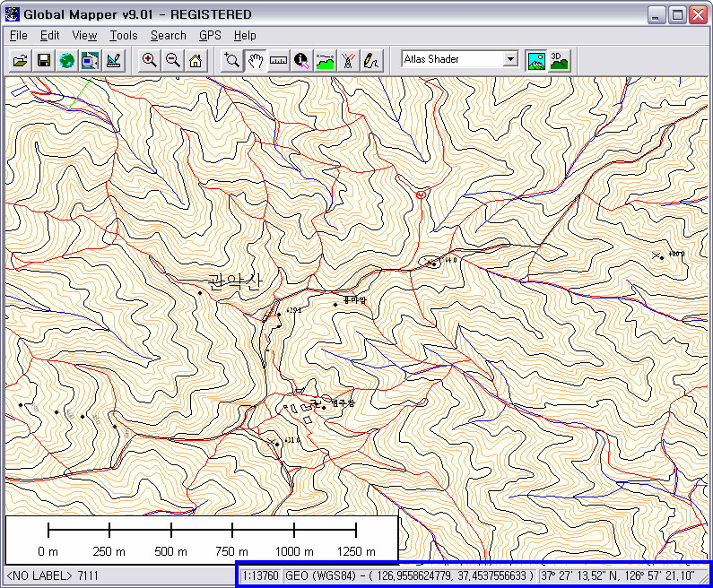Open the Edit menu
The width and height of the screenshot is (713, 588).
point(49,36)
